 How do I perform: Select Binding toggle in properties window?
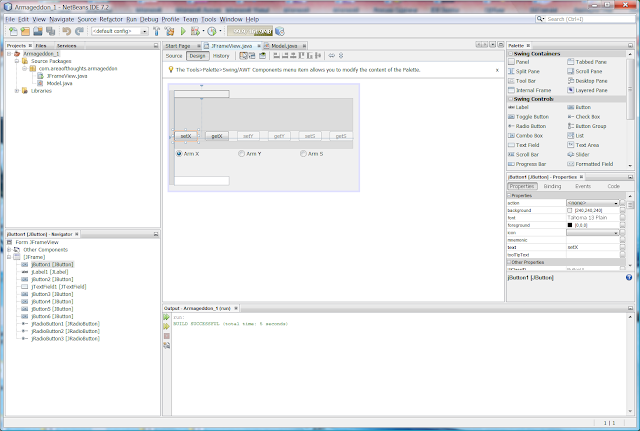(552, 186)
